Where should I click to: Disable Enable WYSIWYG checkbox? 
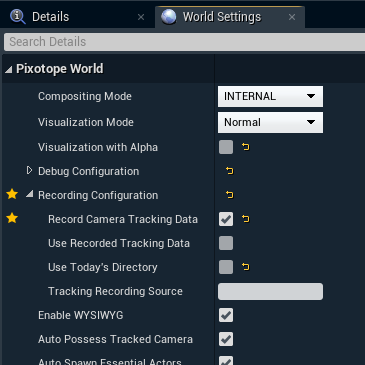(x=226, y=315)
